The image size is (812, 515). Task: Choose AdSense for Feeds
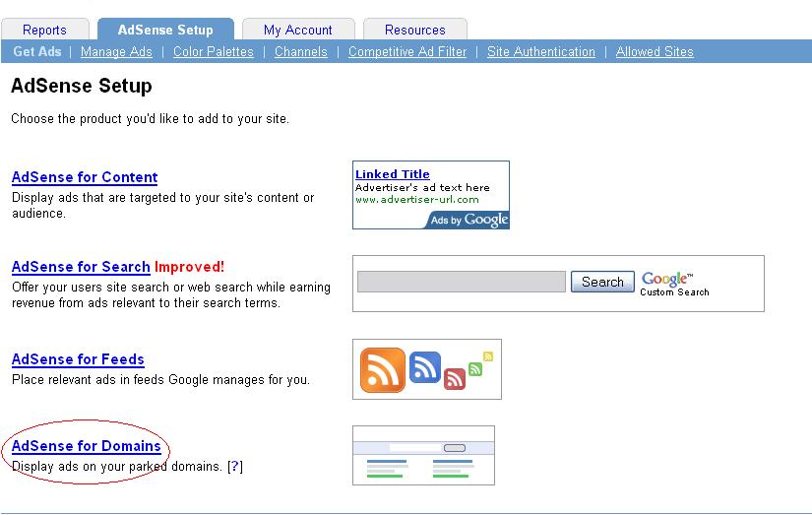(x=78, y=359)
